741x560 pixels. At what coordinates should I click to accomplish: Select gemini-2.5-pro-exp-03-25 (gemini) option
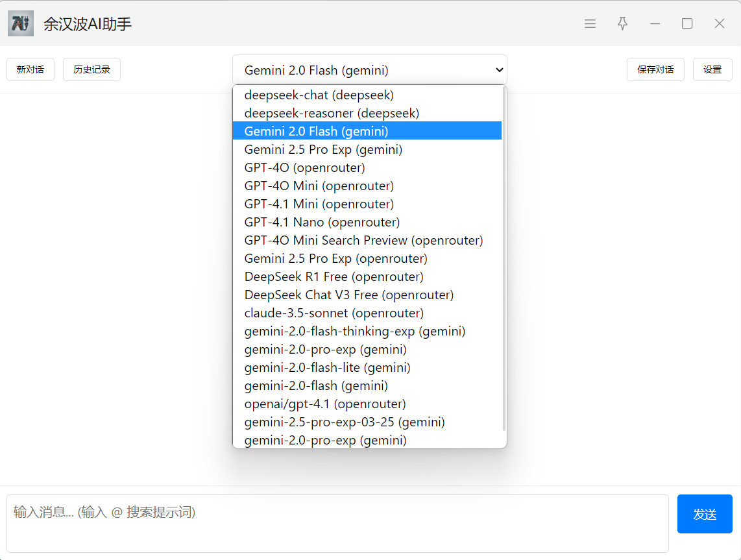pos(367,422)
